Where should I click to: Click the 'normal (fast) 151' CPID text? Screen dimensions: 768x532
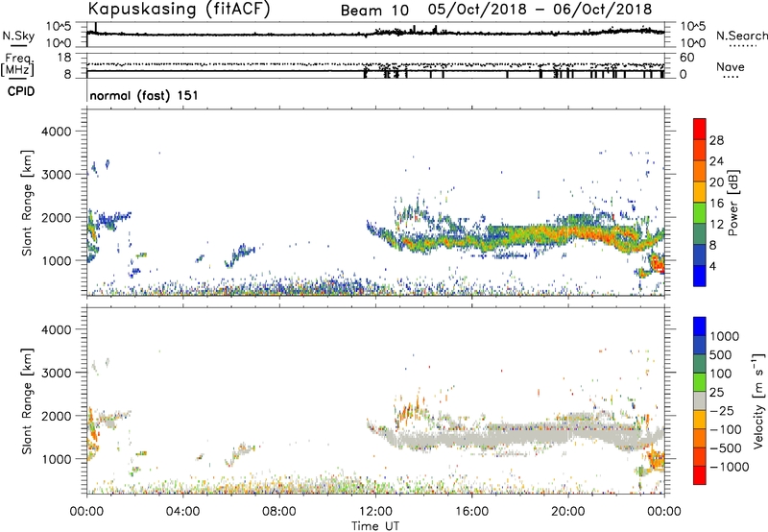(x=144, y=95)
